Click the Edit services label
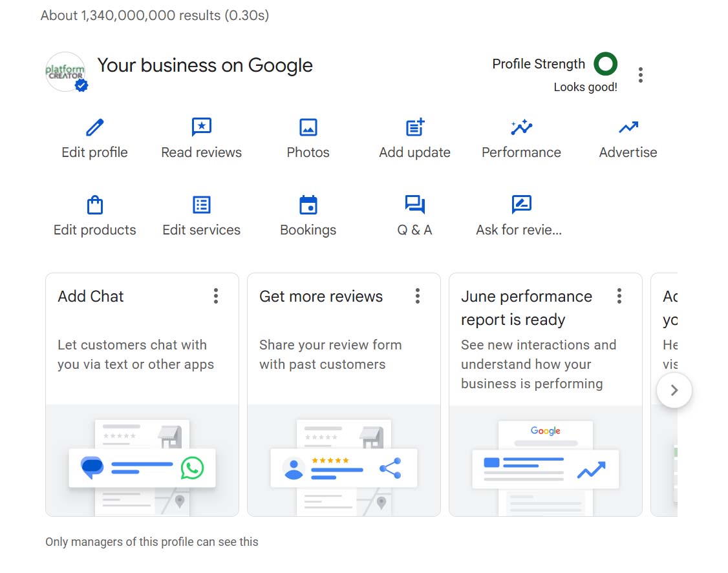The height and width of the screenshot is (573, 728). click(x=202, y=230)
